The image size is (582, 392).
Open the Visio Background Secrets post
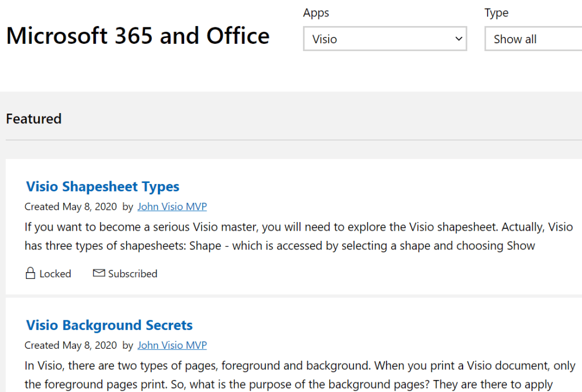tap(109, 325)
